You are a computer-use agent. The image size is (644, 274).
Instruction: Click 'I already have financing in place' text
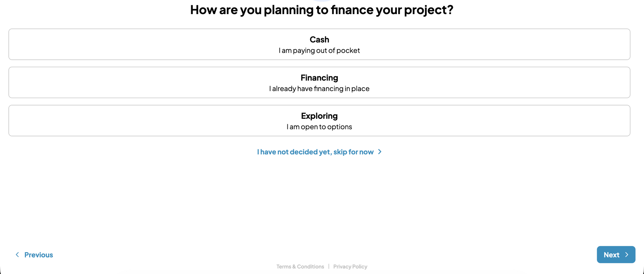(319, 89)
